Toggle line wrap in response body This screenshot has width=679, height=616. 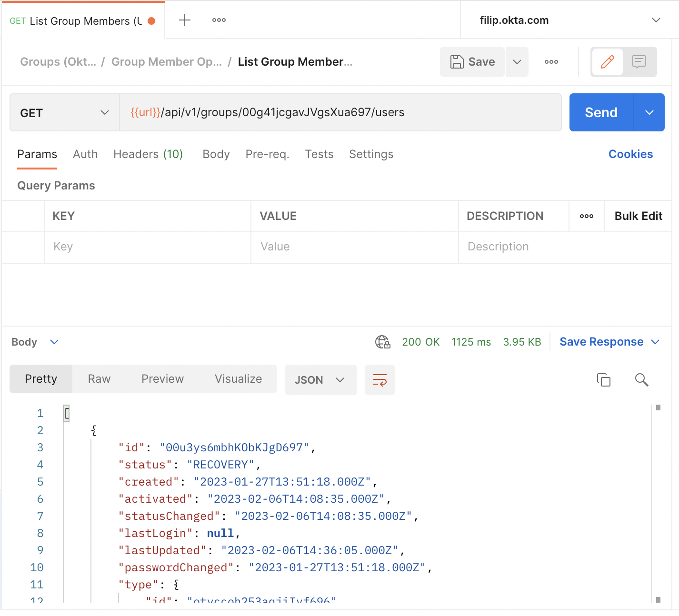[x=379, y=380]
